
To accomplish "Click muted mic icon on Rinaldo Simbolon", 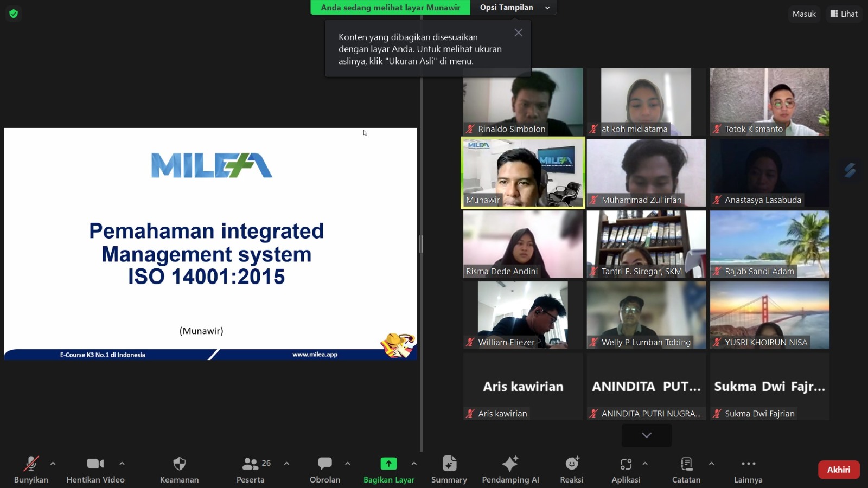I will [x=470, y=129].
